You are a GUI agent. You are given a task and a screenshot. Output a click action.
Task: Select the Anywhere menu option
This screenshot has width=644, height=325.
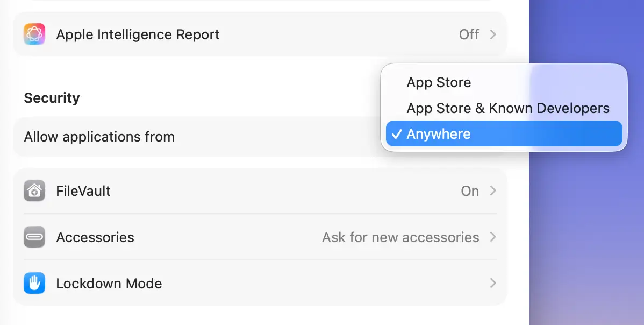point(439,134)
